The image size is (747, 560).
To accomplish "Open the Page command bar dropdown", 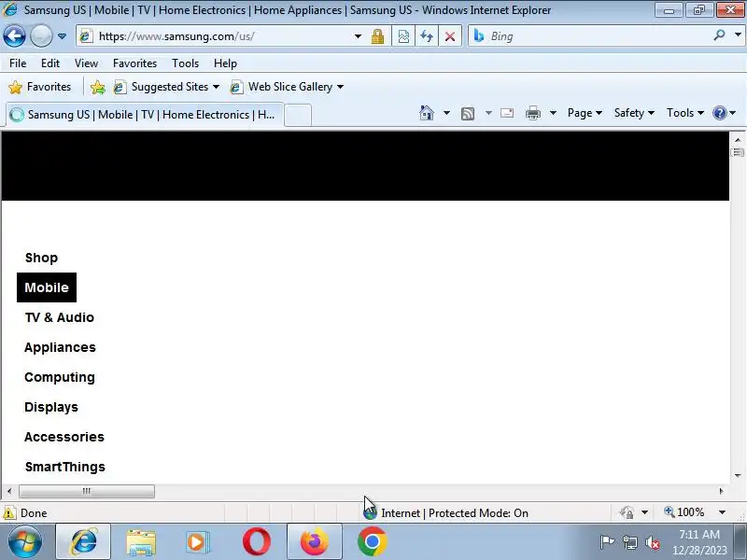I will point(585,113).
